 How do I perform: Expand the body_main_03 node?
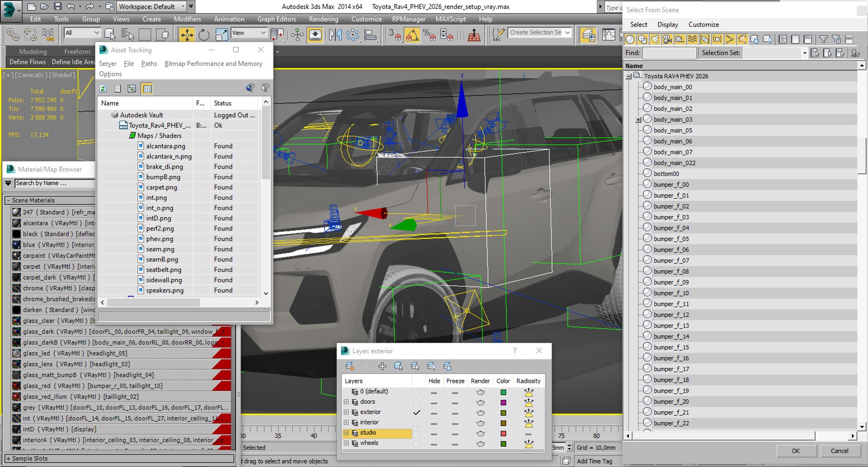click(638, 120)
